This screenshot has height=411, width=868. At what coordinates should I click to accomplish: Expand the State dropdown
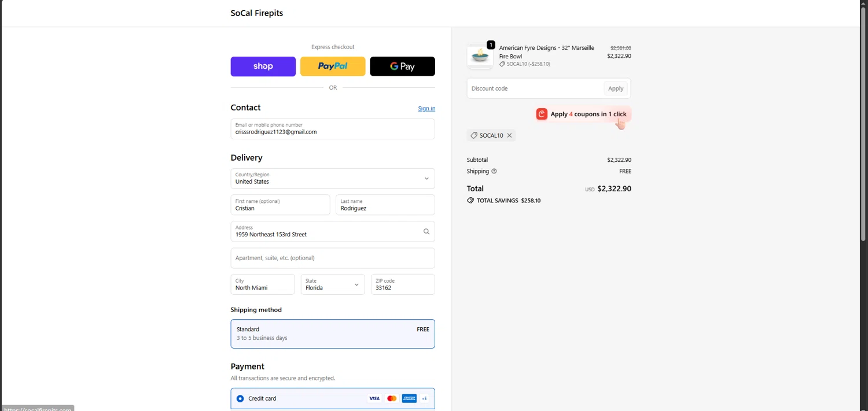[x=333, y=284]
